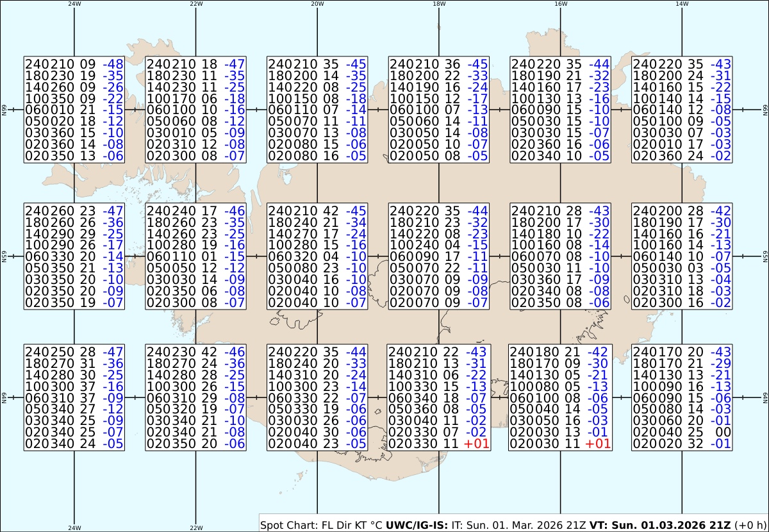769x532 pixels.
Task: Choose the row '050330 19 -06'
Action: 317,410
